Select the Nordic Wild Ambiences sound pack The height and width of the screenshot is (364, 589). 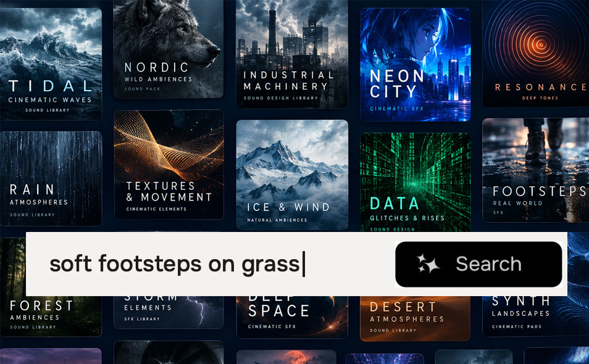[x=169, y=49]
